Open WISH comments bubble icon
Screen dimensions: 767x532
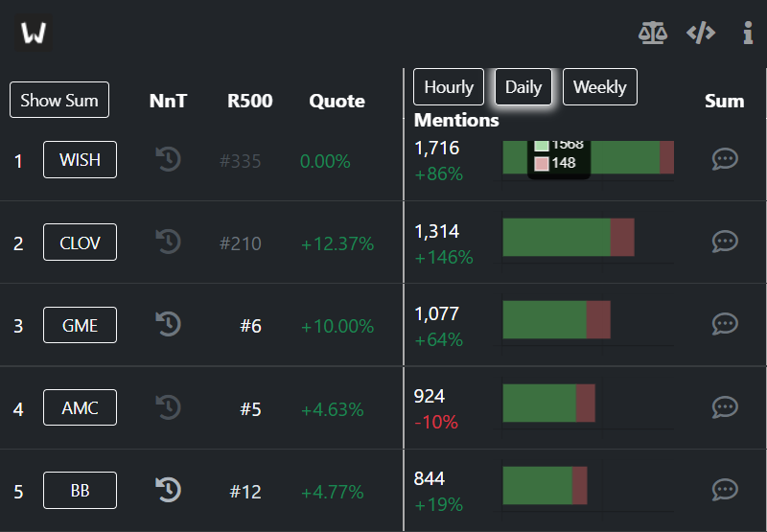point(725,159)
